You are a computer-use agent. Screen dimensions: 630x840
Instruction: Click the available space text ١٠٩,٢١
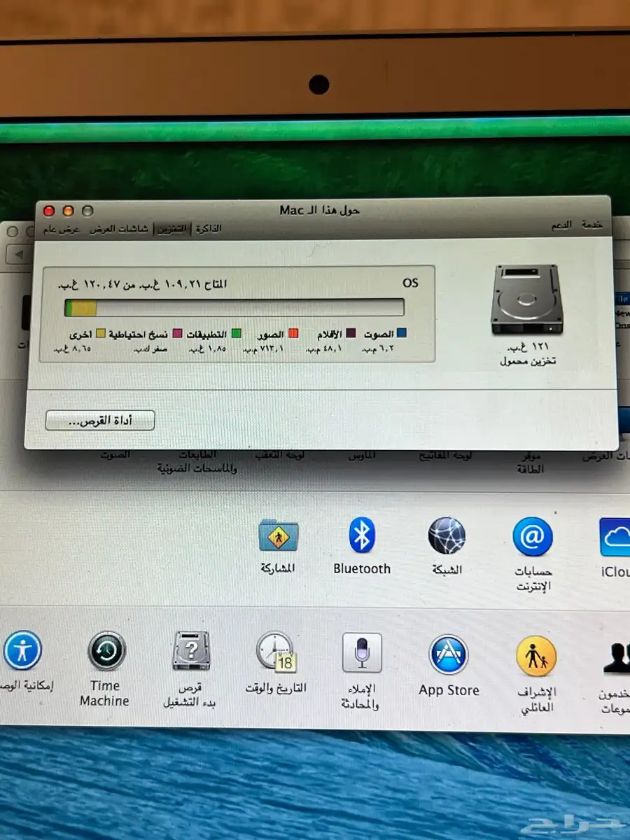click(x=181, y=284)
